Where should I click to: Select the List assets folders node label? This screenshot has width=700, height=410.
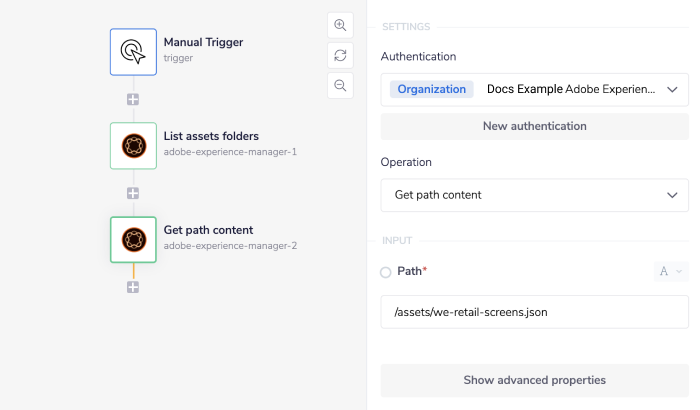pos(211,136)
